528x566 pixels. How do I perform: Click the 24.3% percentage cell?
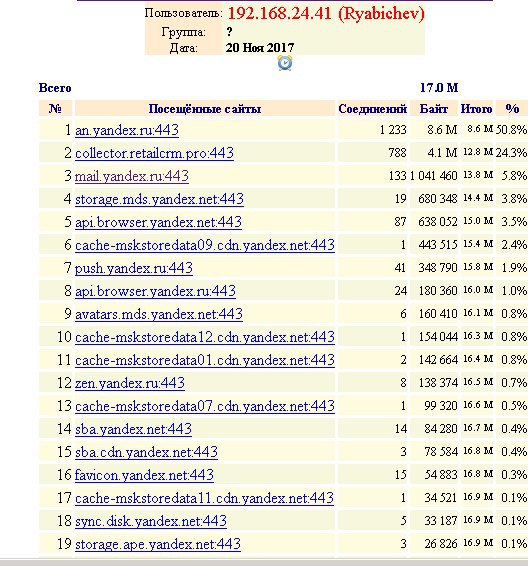coord(511,153)
